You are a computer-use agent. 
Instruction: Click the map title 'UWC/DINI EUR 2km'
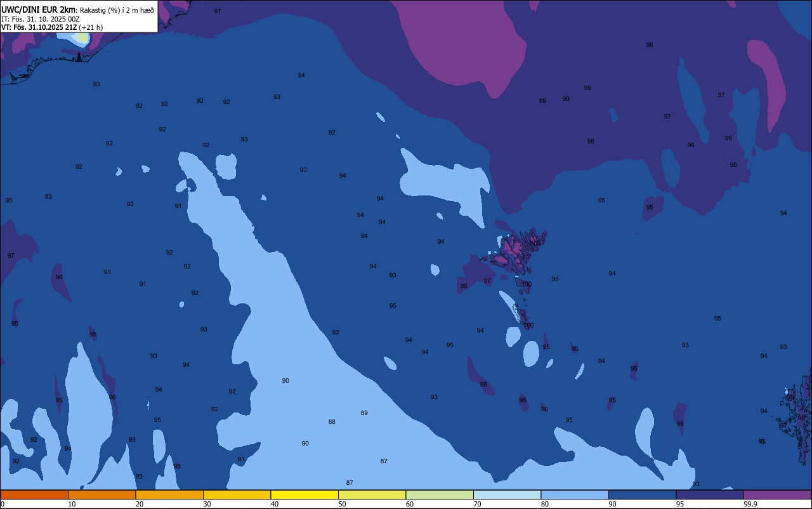39,10
